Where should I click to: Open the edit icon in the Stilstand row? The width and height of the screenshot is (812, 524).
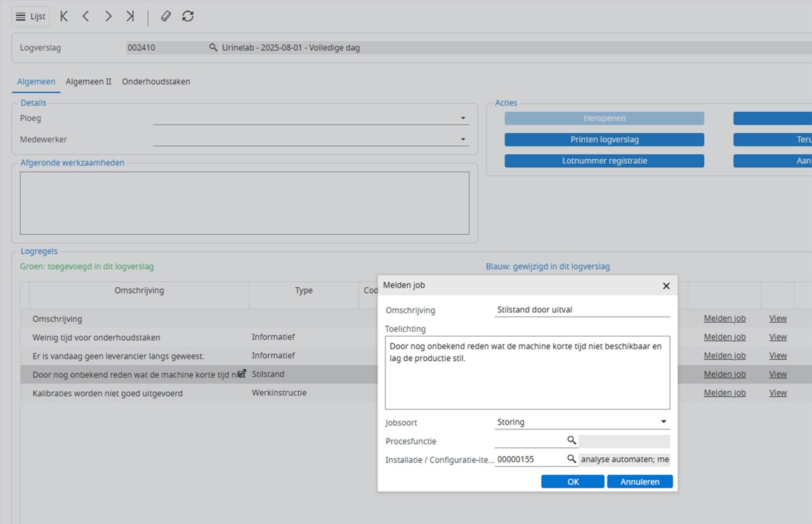tap(242, 374)
